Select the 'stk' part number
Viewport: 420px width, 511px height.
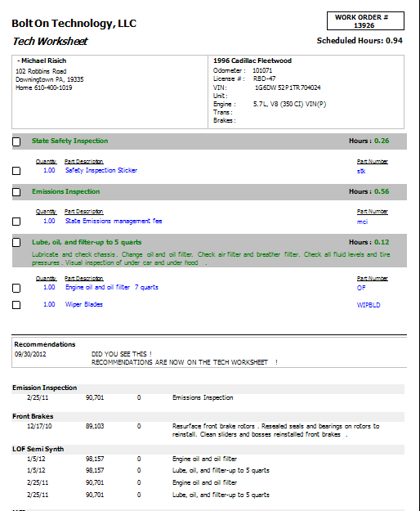click(361, 171)
